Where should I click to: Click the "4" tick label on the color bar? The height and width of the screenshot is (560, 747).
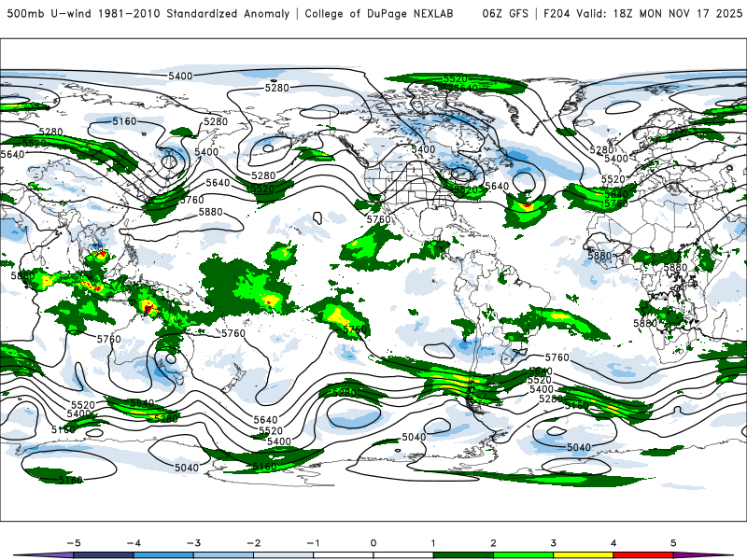[x=613, y=543]
